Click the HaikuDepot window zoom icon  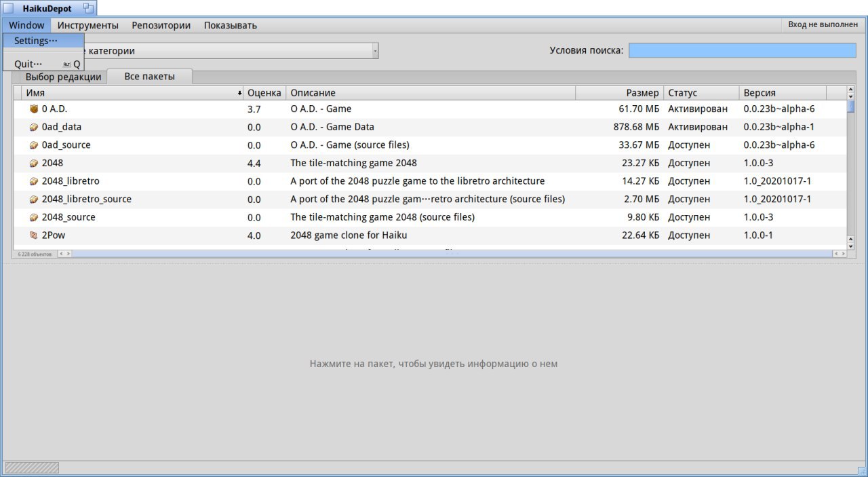click(88, 8)
